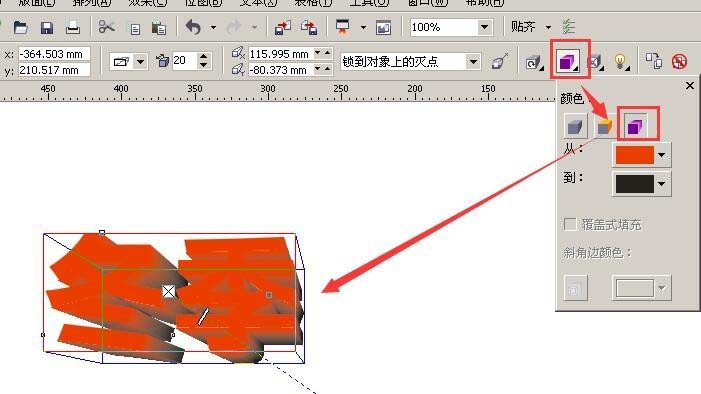Image resolution: width=701 pixels, height=394 pixels.
Task: Click the 贴齐 snap button
Action: 523,27
